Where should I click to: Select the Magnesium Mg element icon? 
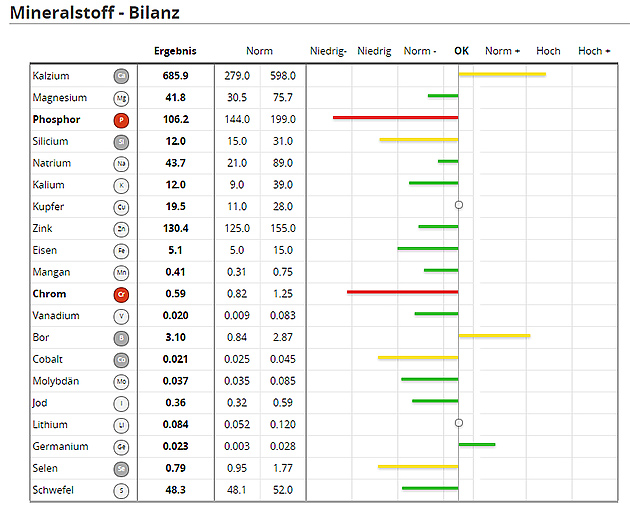(x=121, y=98)
